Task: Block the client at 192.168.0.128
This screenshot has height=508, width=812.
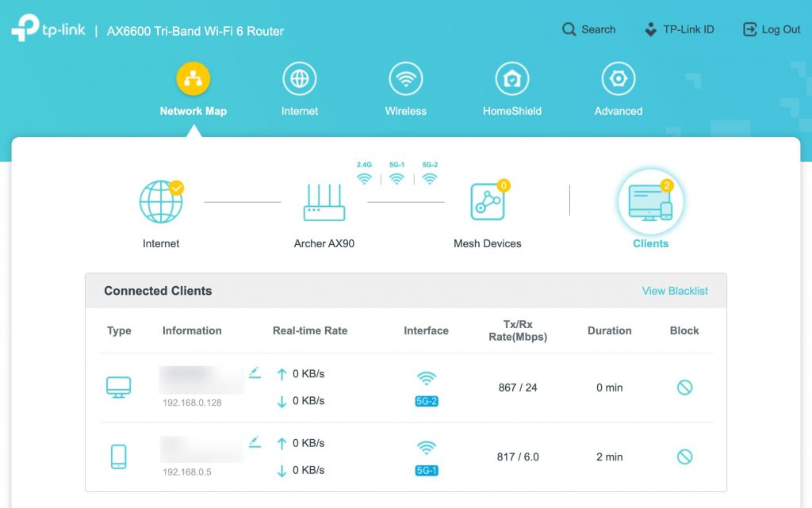Action: 684,388
